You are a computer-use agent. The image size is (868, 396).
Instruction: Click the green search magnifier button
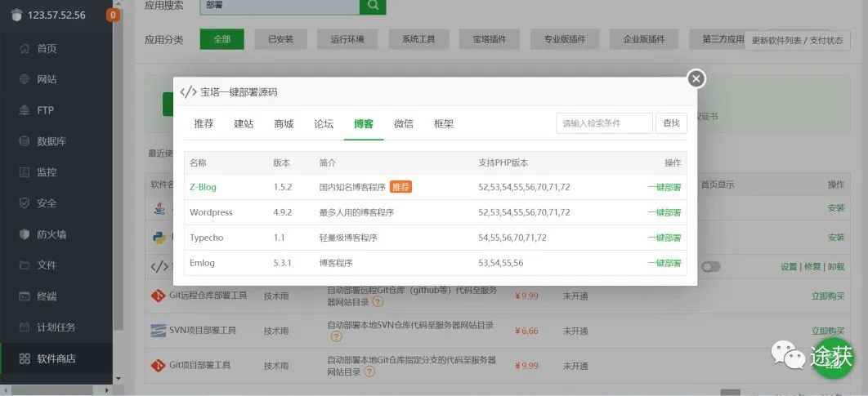coord(373,6)
